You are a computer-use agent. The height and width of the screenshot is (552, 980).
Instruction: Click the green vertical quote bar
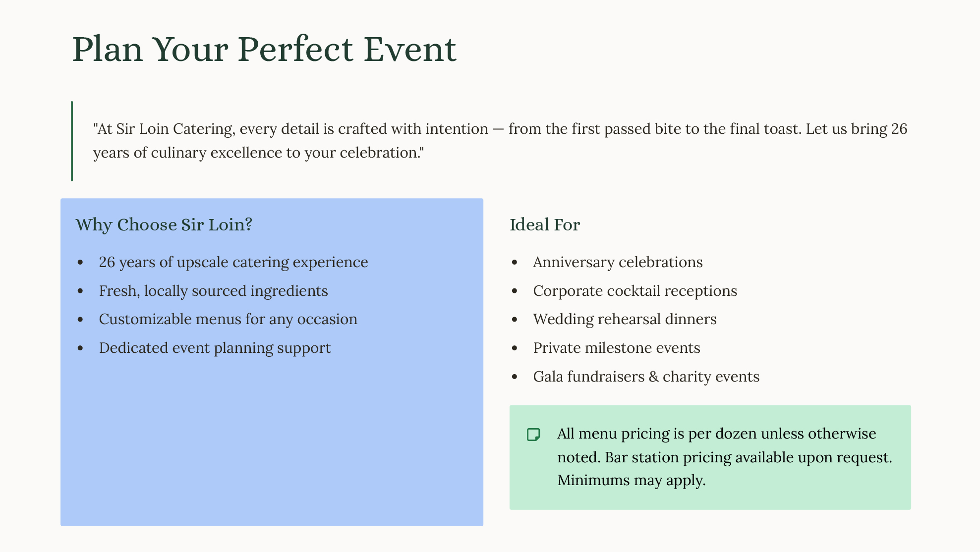(72, 141)
